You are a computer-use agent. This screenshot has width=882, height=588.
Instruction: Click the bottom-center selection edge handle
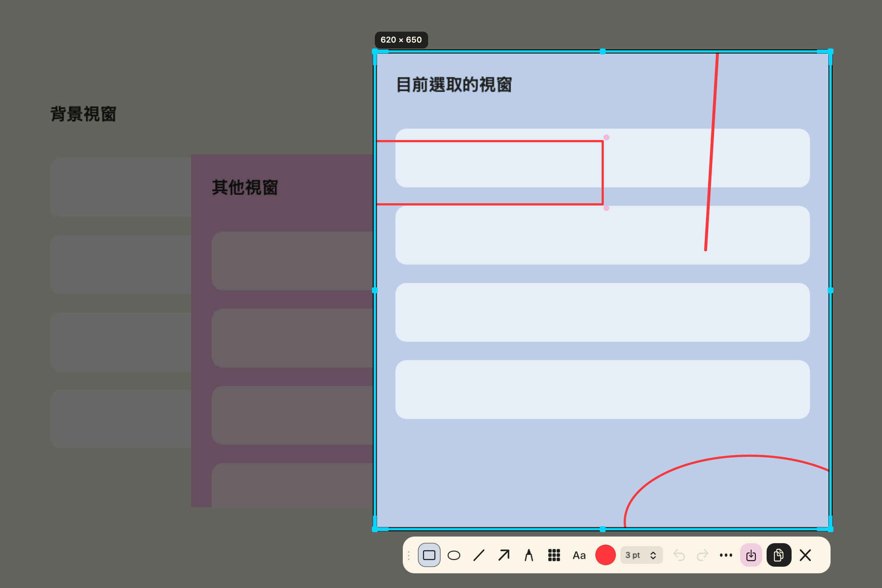coord(603,529)
